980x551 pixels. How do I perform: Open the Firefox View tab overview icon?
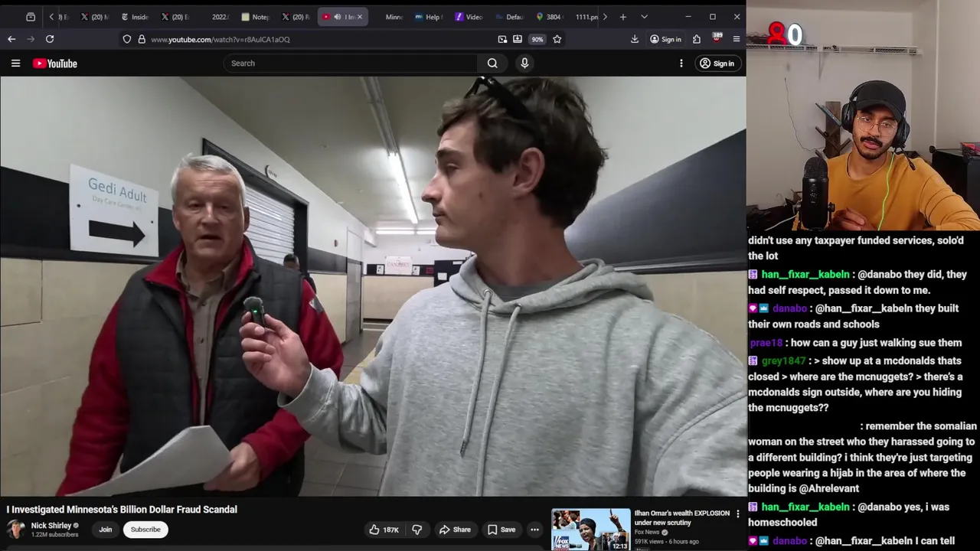(31, 17)
